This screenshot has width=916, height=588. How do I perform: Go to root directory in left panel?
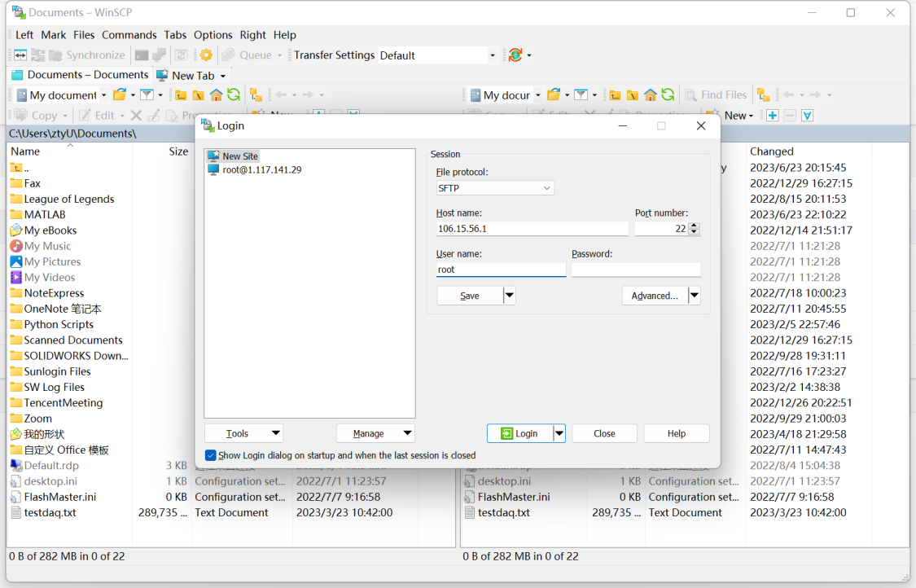tap(199, 94)
